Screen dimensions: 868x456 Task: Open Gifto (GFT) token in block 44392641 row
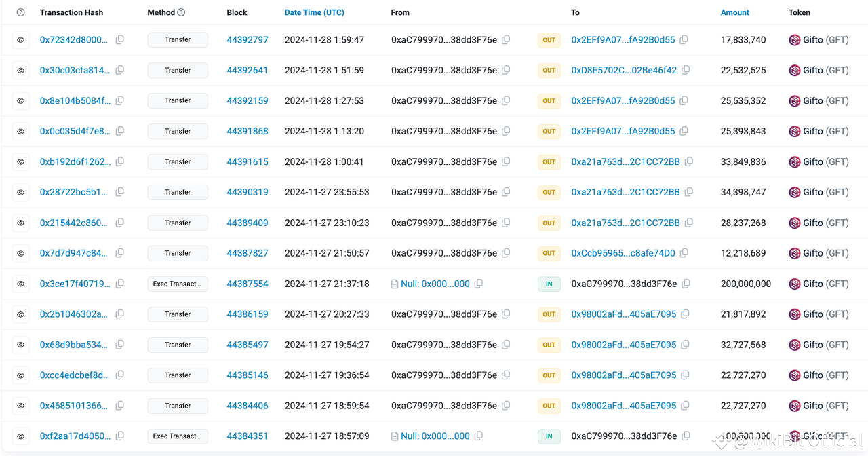point(826,71)
